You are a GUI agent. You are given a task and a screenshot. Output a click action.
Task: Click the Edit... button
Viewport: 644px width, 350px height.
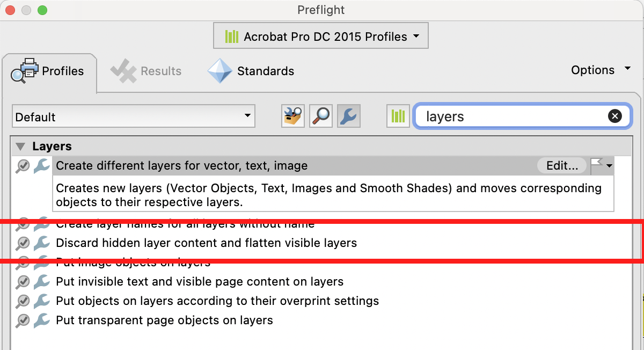click(x=562, y=166)
